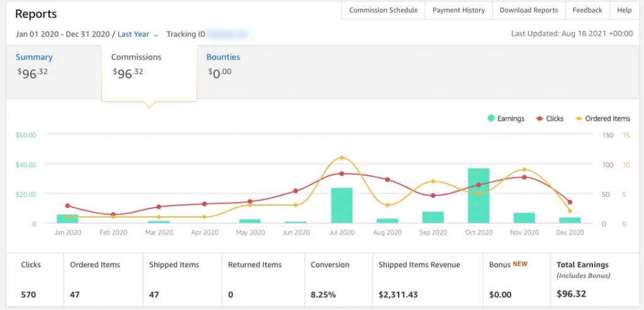Open the Feedback form

[x=587, y=10]
